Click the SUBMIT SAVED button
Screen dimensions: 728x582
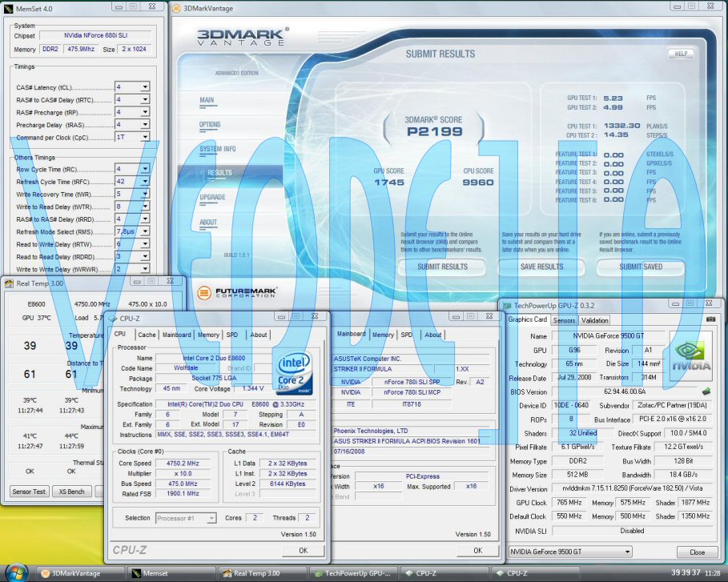tap(641, 267)
